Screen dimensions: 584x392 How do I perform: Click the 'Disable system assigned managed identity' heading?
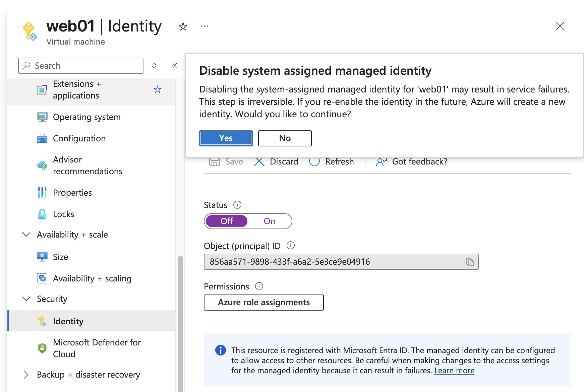pyautogui.click(x=315, y=71)
